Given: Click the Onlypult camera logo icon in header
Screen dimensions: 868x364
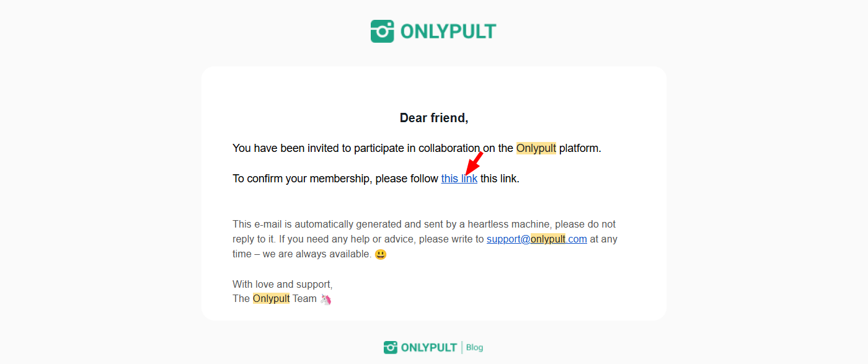Looking at the screenshot, I should 382,31.
